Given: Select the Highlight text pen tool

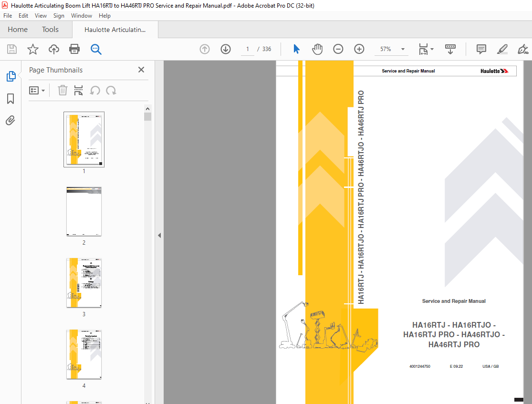Looking at the screenshot, I should tap(502, 49).
